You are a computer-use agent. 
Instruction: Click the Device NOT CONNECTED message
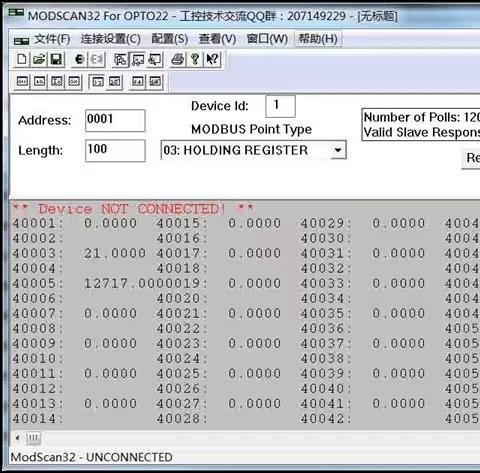133,209
